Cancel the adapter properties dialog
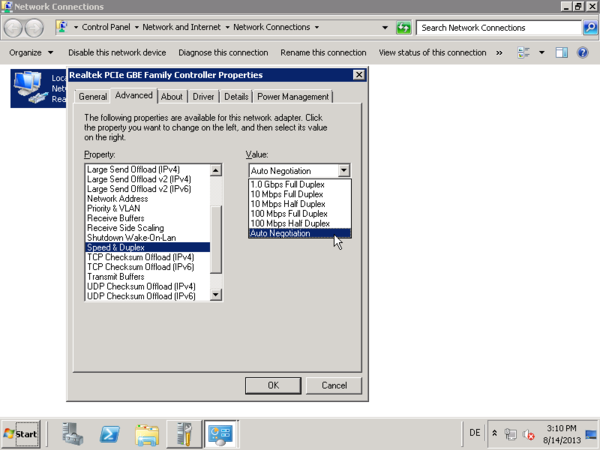Screen dimensions: 600x450 [334, 385]
